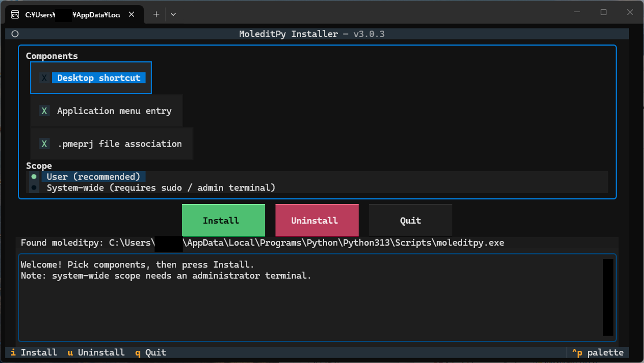This screenshot has height=363, width=644.
Task: Click the 'u Uninstall' footer shortcut
Action: click(96, 352)
